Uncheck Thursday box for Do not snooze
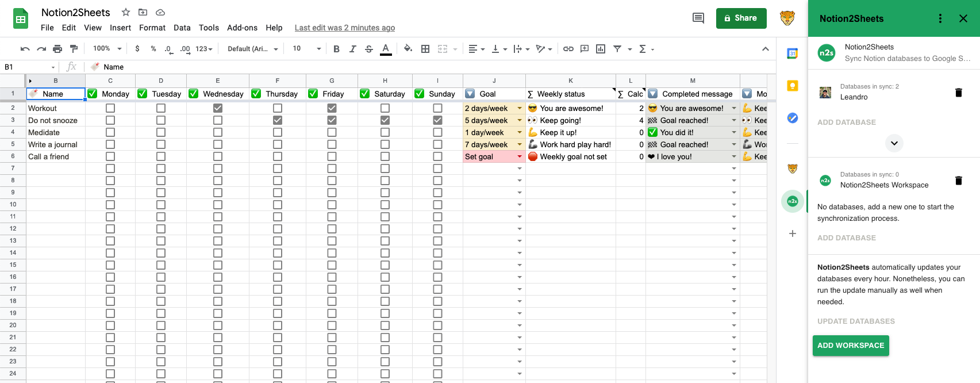The width and height of the screenshot is (980, 383). [x=278, y=120]
